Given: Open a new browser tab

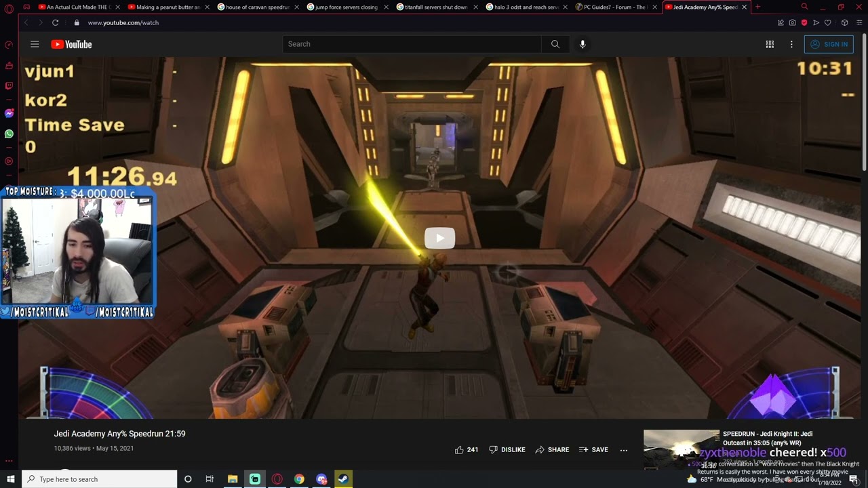Looking at the screenshot, I should (x=757, y=7).
